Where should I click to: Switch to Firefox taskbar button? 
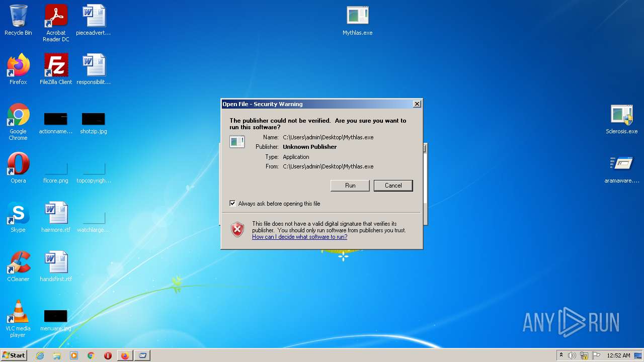[125, 355]
